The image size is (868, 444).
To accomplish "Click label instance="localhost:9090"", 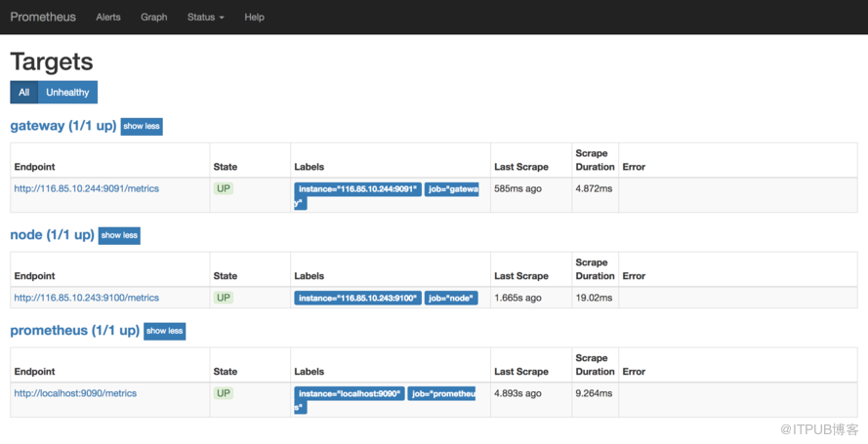I will [x=350, y=393].
